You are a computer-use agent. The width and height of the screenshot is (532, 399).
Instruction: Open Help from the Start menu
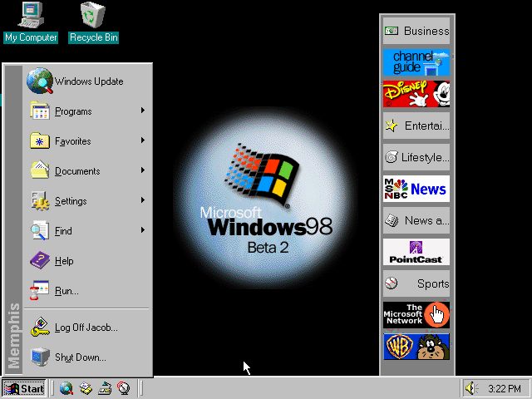tap(87, 260)
